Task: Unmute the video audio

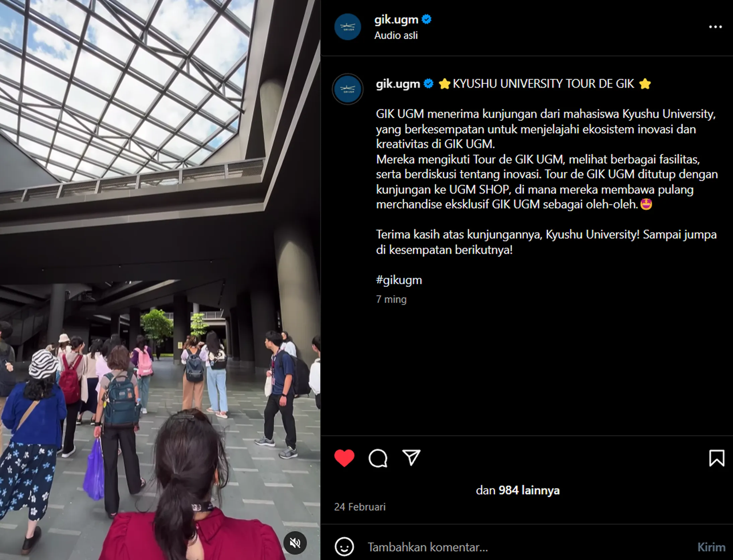Action: [295, 543]
